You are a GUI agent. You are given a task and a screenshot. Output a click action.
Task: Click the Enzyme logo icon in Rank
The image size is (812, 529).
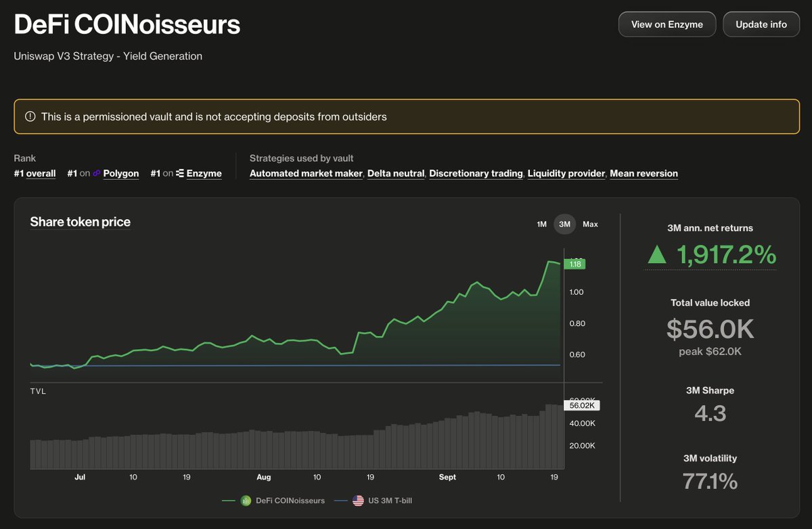click(x=180, y=173)
